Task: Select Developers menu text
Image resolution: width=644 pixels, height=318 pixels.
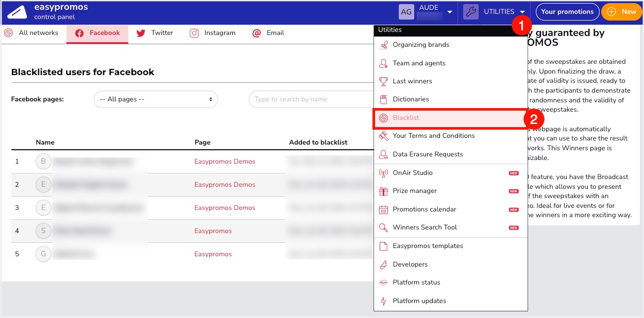Action: [x=410, y=264]
